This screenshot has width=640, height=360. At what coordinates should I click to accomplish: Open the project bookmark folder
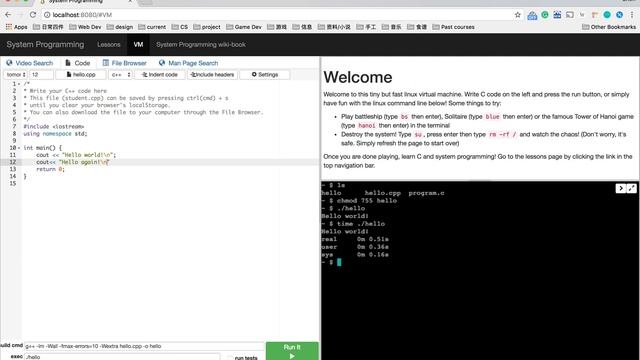point(207,27)
